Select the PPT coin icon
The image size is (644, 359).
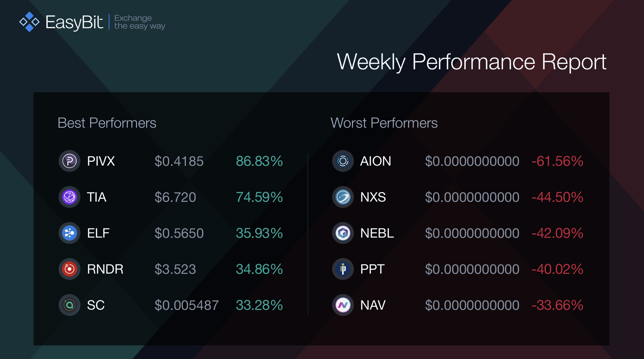(x=343, y=269)
